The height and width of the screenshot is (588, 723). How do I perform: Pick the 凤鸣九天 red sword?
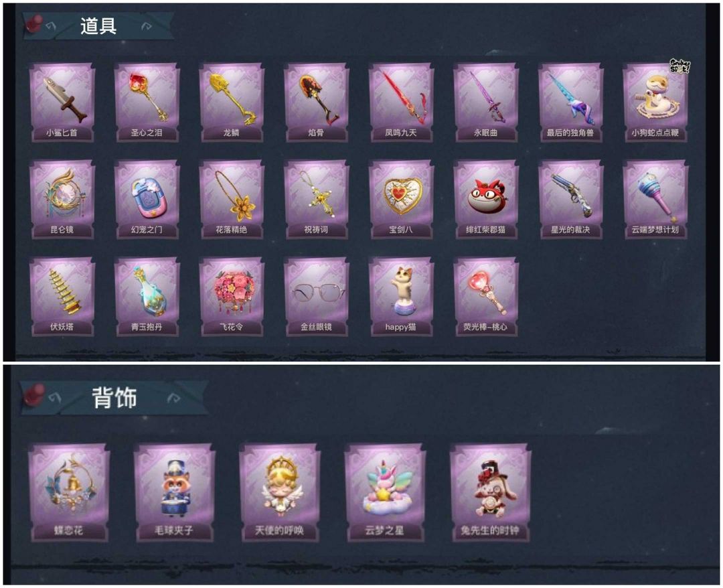point(401,102)
